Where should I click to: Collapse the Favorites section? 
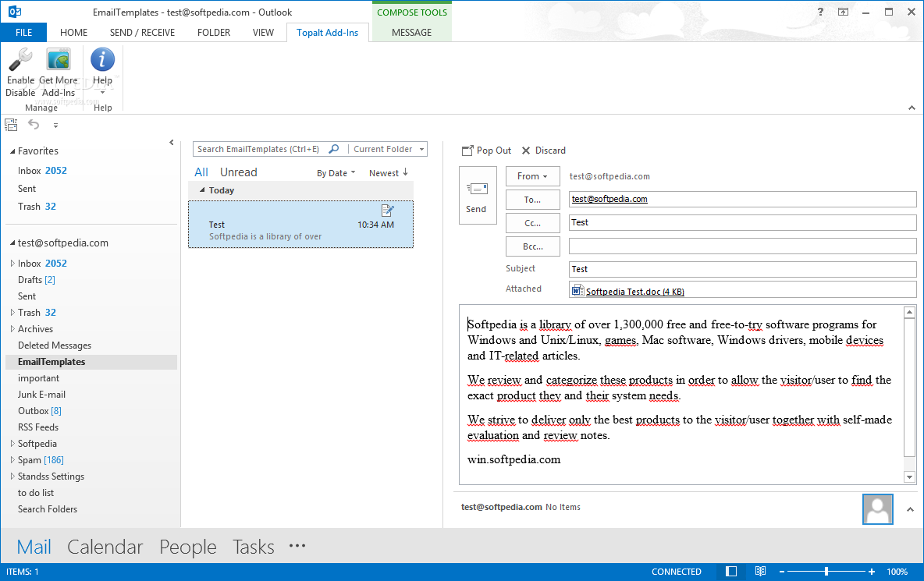[12, 151]
